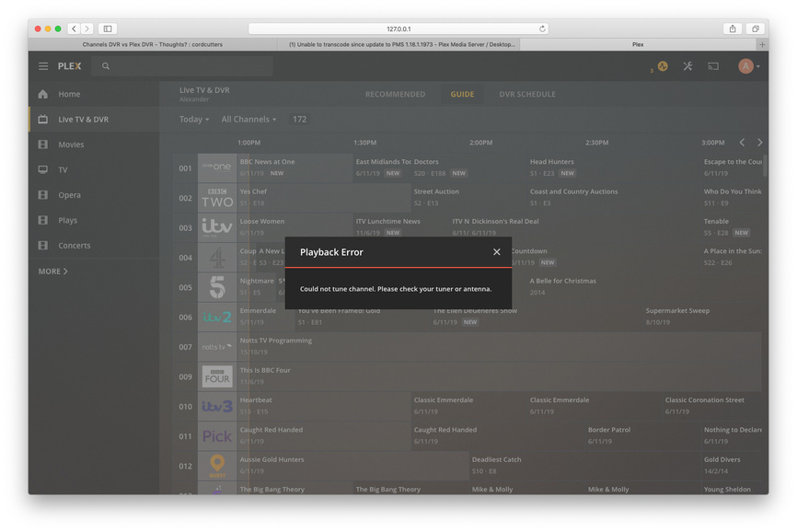Go to Home in the sidebar
797x532 pixels.
94,94
